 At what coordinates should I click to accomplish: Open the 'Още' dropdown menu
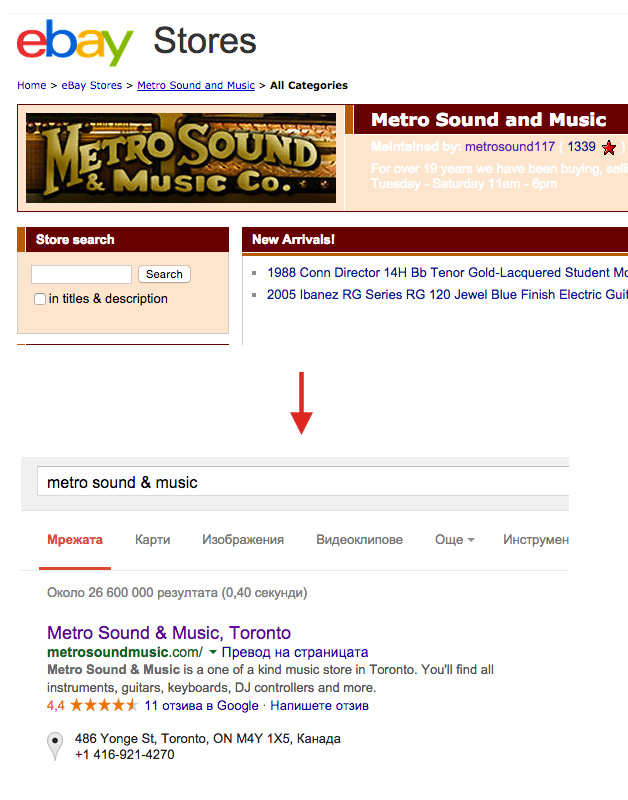[454, 540]
